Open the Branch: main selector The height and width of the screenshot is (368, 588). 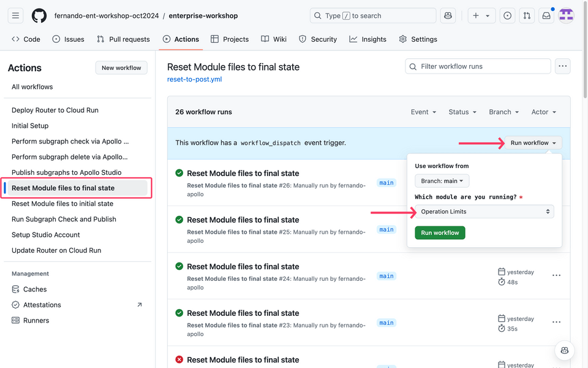click(x=442, y=181)
